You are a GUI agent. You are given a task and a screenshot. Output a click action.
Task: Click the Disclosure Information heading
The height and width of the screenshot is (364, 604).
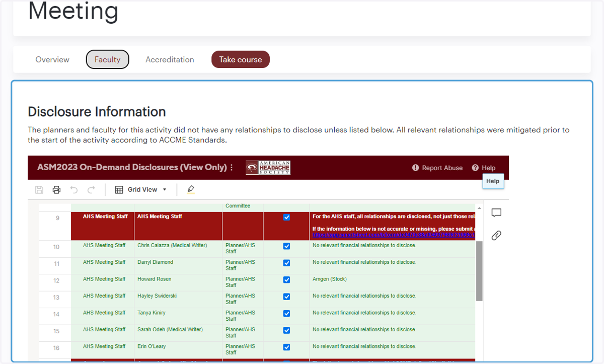(97, 111)
